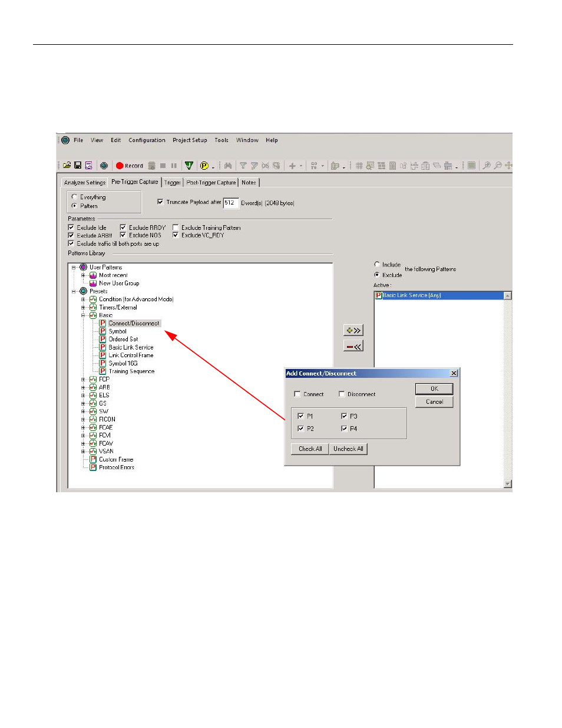The image size is (562, 728).
Task: Expand the FICON tree node
Action: click(x=83, y=419)
